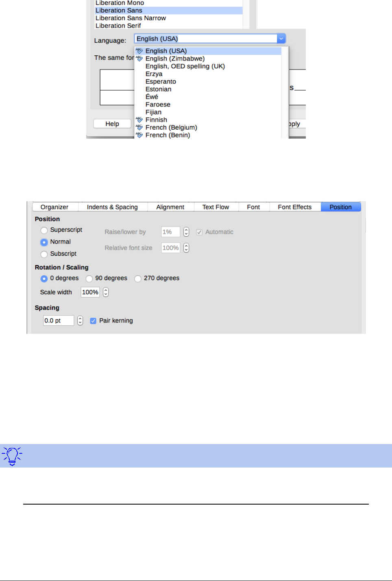Switch to the Organizer tab
The image size is (392, 581).
click(x=54, y=207)
